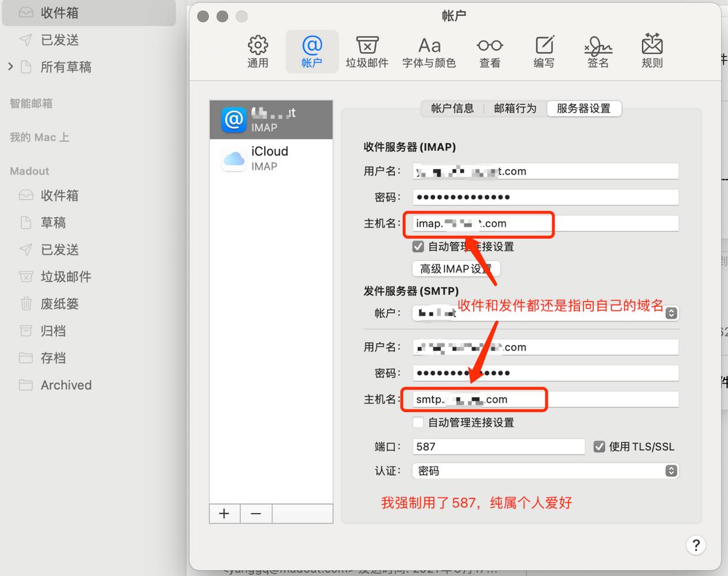Open the 编写 settings pane
Image resolution: width=728 pixels, height=576 pixels.
544,51
